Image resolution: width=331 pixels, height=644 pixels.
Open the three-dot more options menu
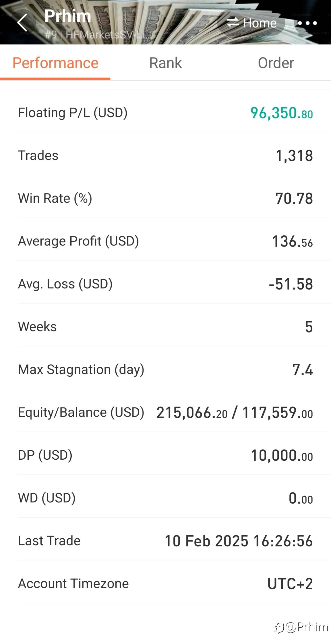307,23
